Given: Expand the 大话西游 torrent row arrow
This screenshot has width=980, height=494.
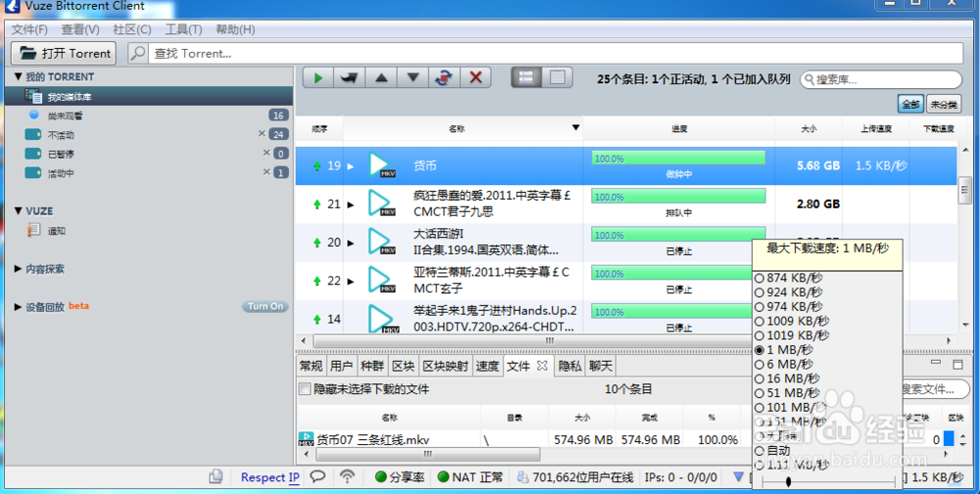Looking at the screenshot, I should (x=351, y=243).
